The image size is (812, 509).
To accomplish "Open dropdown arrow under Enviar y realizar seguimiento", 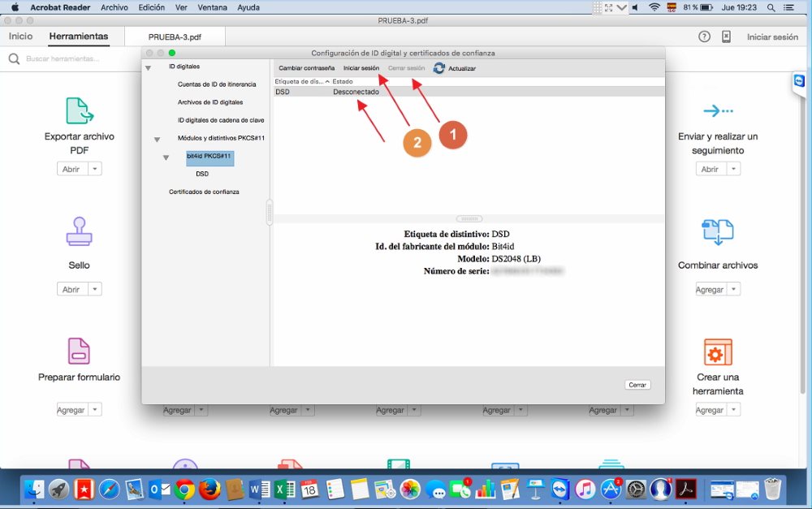I will pyautogui.click(x=734, y=169).
